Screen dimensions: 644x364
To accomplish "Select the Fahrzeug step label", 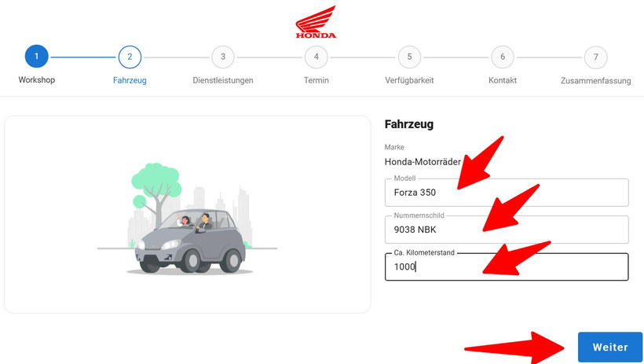I will coord(130,80).
